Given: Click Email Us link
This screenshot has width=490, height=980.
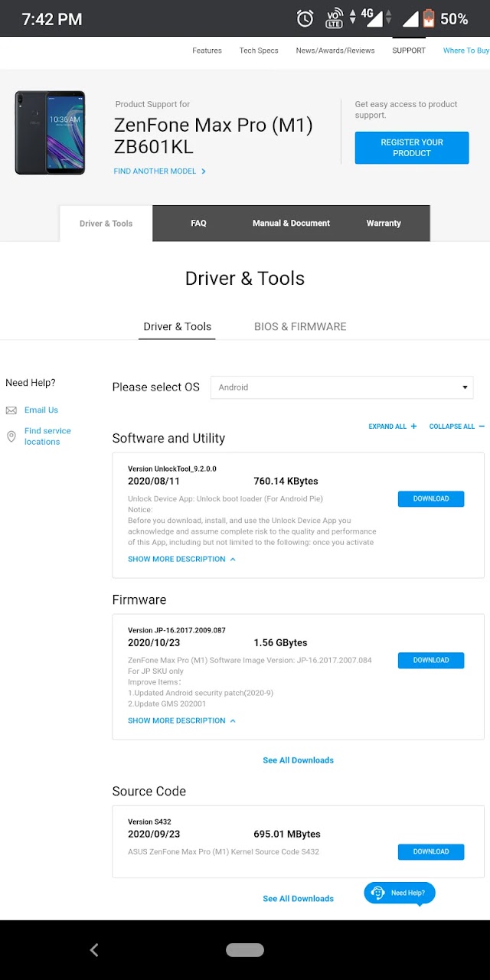Looking at the screenshot, I should click(41, 410).
